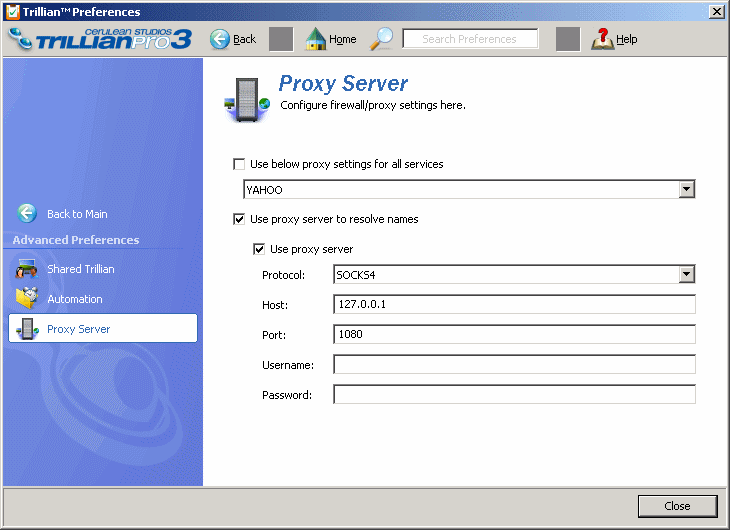Click the Proxy Server page title
The image size is (730, 530).
[x=343, y=83]
